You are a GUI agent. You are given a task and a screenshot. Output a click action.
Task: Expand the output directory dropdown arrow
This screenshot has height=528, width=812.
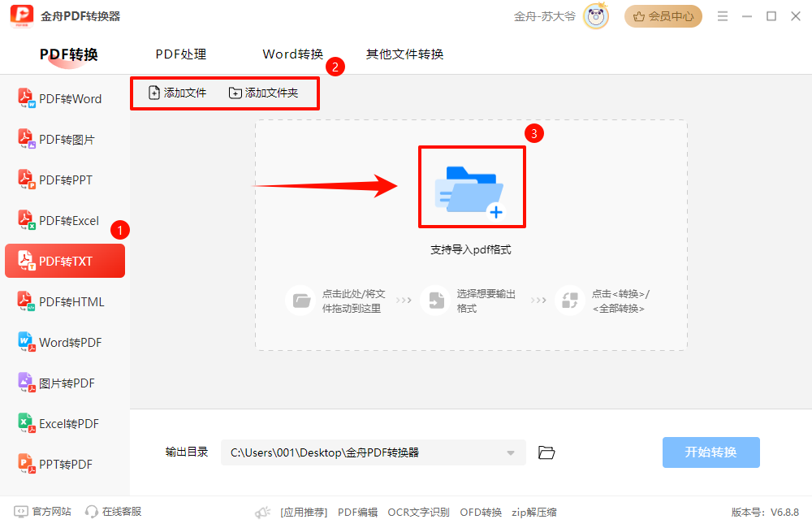[x=511, y=453]
